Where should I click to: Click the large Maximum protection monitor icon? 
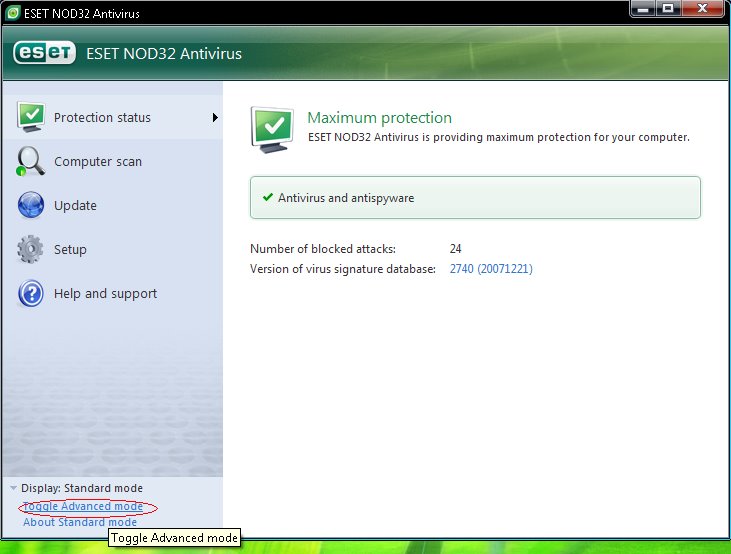point(273,130)
